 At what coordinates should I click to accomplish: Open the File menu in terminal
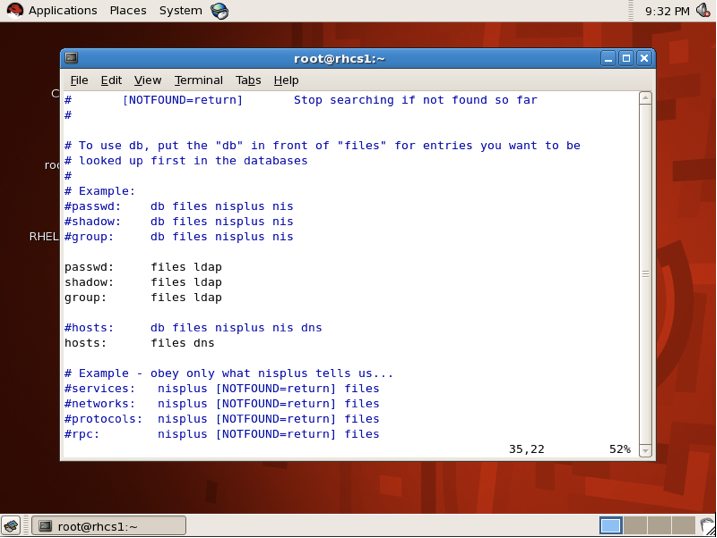click(79, 80)
